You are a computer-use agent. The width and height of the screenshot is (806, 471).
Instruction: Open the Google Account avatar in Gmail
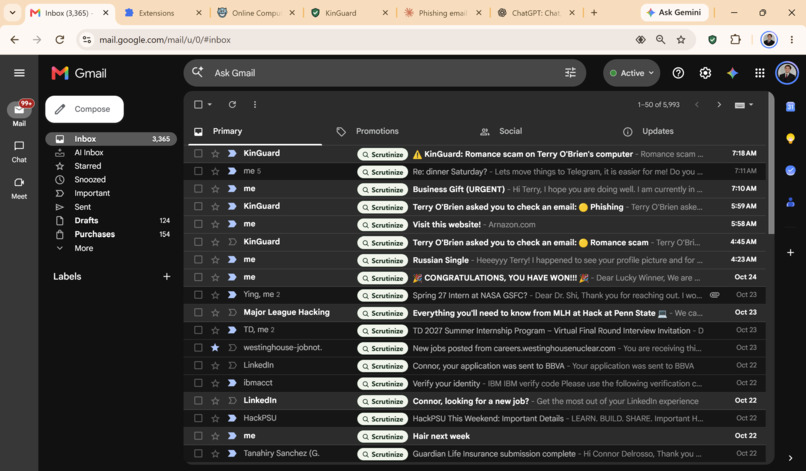tap(787, 73)
